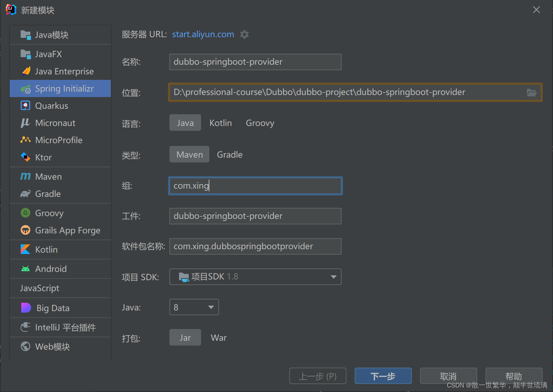Select Quarkus generator in sidebar

60,106
